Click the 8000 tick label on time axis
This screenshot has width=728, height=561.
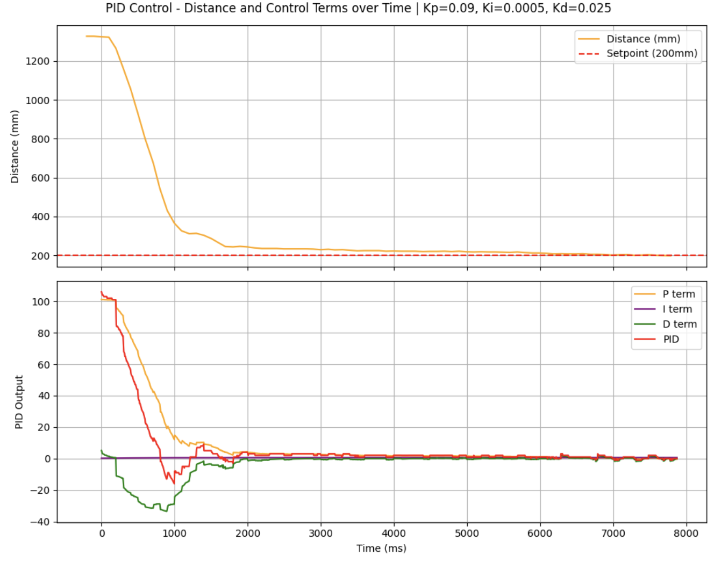coord(686,533)
